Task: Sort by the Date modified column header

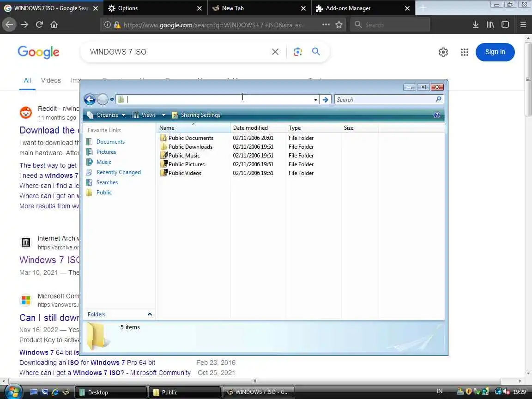Action: [258, 128]
